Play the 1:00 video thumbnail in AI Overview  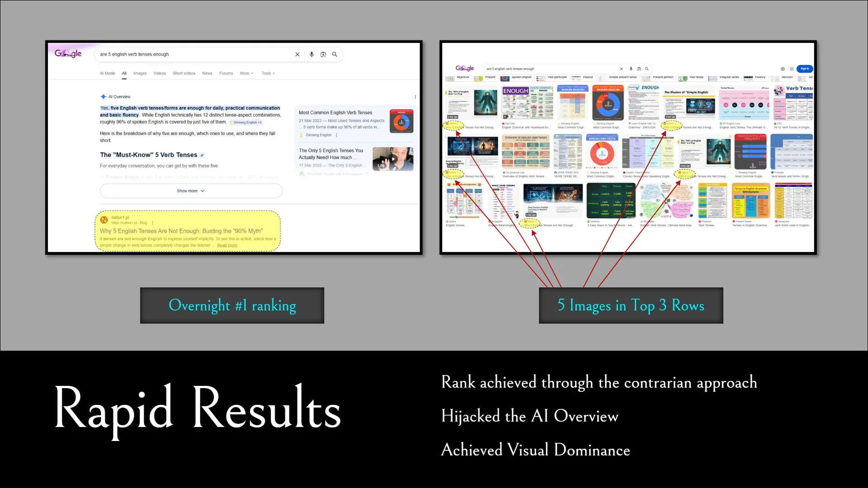click(x=393, y=159)
